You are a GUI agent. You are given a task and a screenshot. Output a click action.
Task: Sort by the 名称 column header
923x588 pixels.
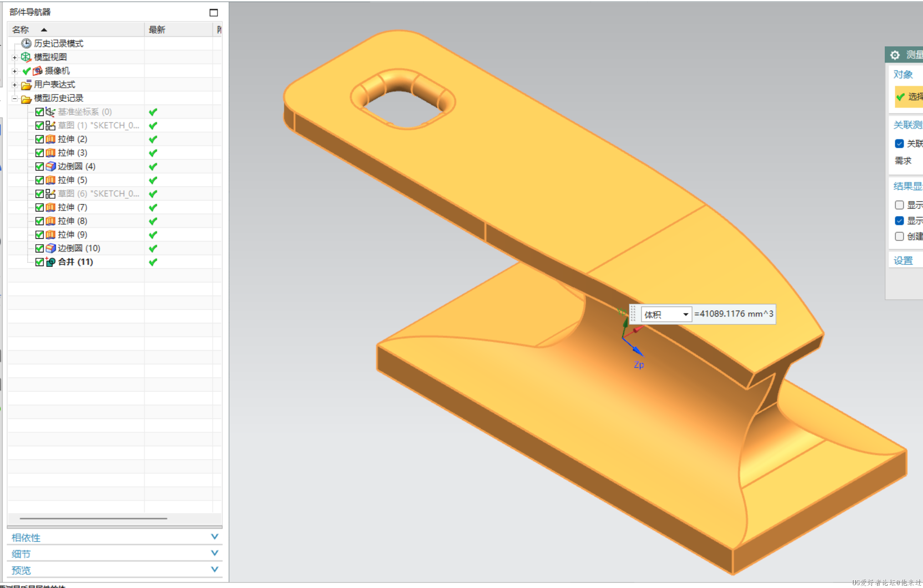click(76, 30)
